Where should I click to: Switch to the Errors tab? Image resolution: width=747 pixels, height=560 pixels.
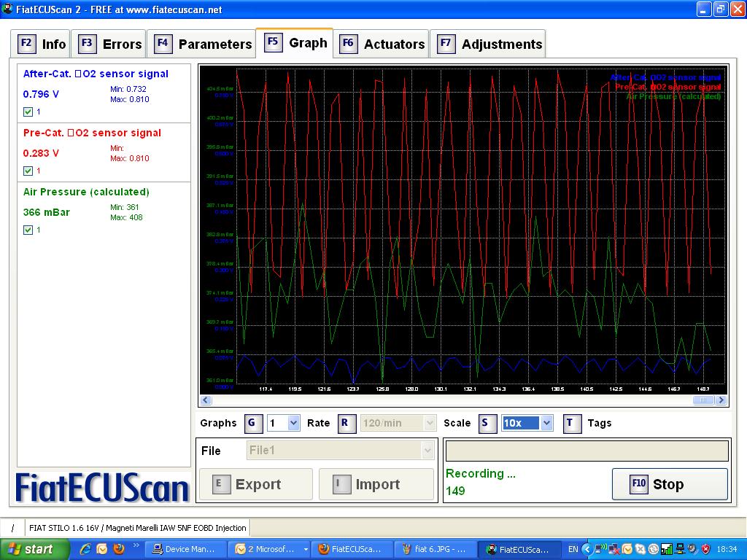109,44
